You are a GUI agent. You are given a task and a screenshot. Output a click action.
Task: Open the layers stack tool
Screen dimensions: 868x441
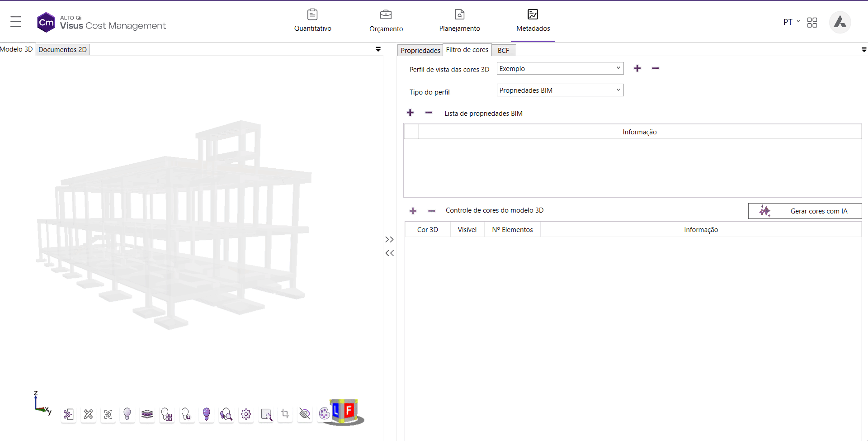click(x=147, y=414)
